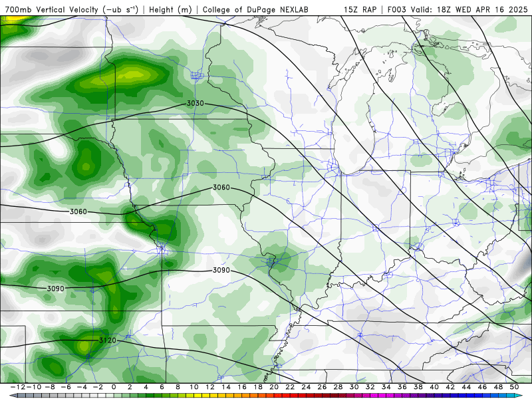The width and height of the screenshot is (532, 399).
Task: Click the −2 value on the color scale
Action: click(x=98, y=387)
